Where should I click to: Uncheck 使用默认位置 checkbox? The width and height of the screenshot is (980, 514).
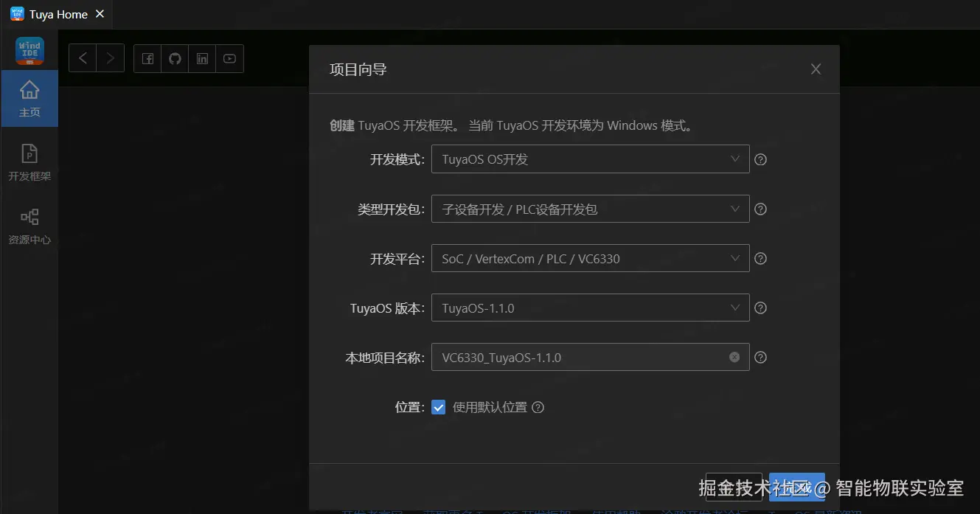tap(439, 407)
